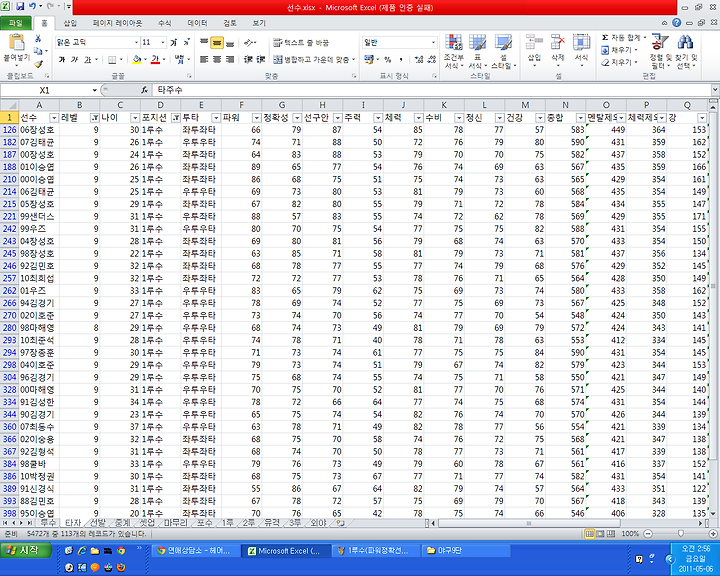Screen dimensions: 720x576
Task: Toggle italic formatting (slanted 가)
Action: [74, 59]
